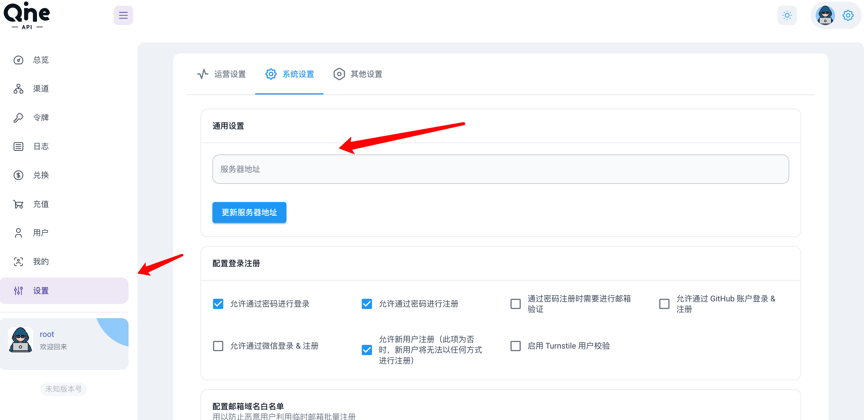868x420 pixels.
Task: Click the 日志 log list icon
Action: [x=18, y=146]
